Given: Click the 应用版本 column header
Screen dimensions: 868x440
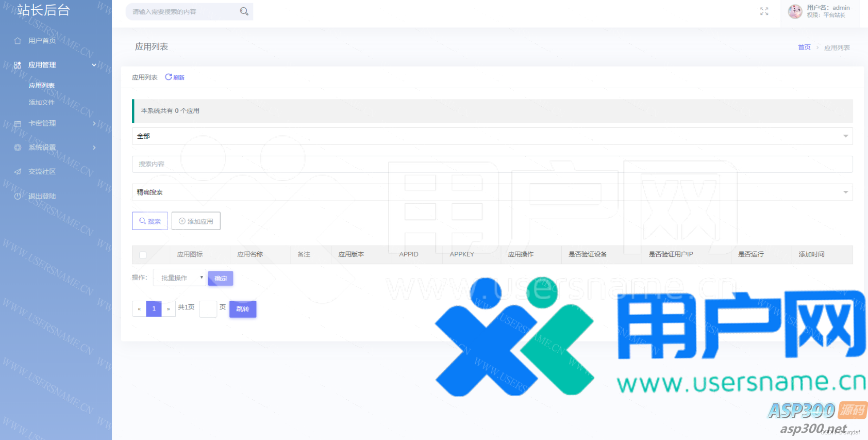Looking at the screenshot, I should point(351,254).
